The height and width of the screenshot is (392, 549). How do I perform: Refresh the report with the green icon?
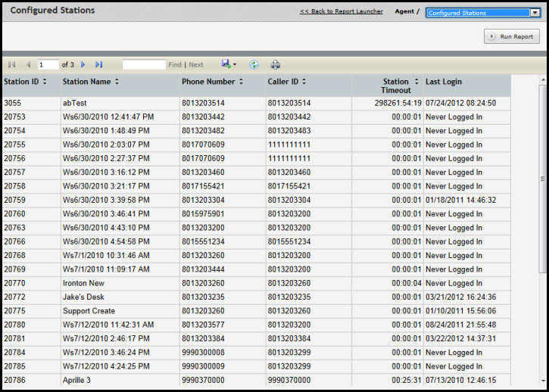(x=254, y=64)
